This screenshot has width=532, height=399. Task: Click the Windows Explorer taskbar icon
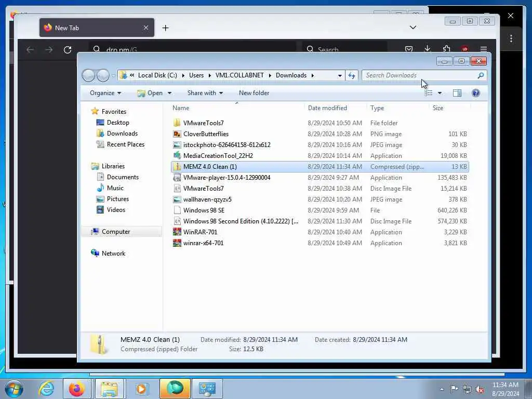point(109,389)
